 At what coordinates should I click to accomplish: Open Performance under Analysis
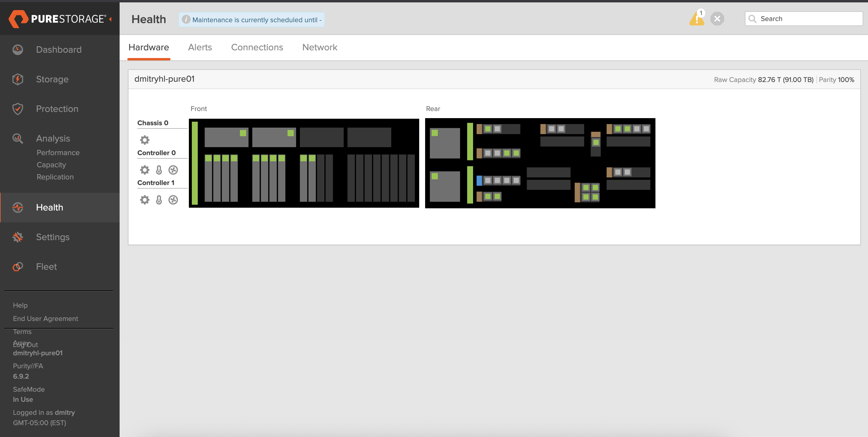click(x=58, y=153)
